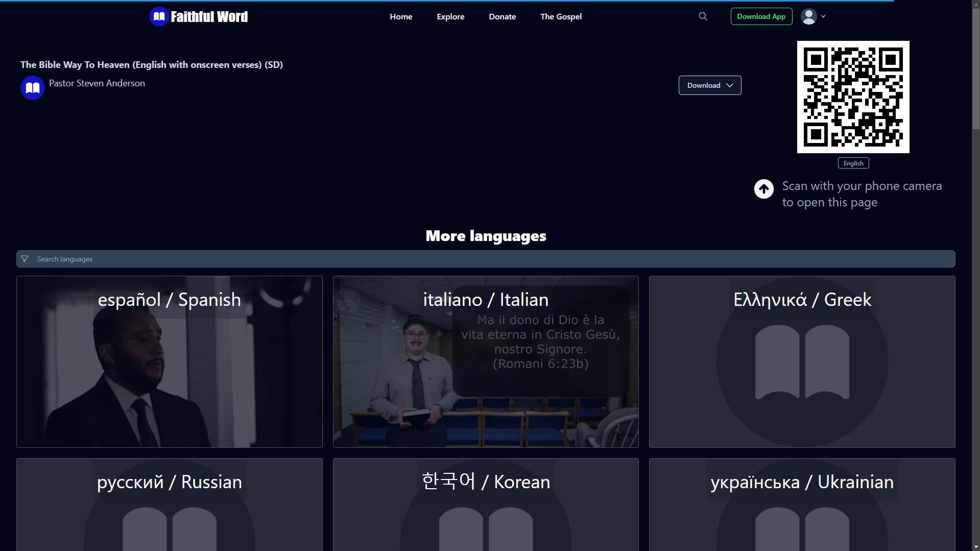Click the Faithful Word logo icon
This screenshot has height=551, width=980.
click(159, 16)
